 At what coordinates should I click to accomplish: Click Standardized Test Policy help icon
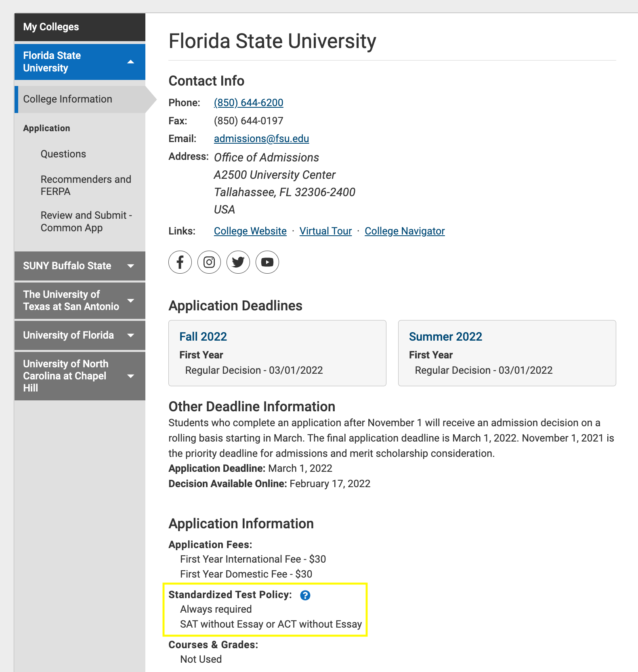[305, 595]
